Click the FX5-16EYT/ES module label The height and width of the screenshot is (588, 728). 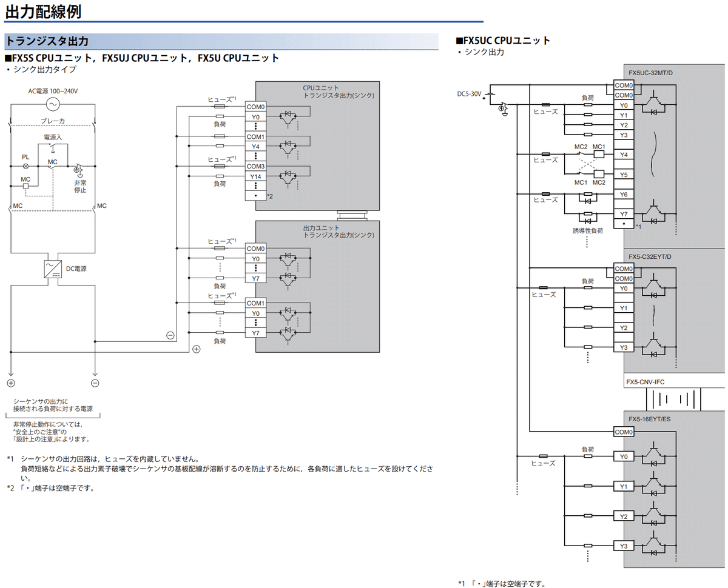pos(650,419)
